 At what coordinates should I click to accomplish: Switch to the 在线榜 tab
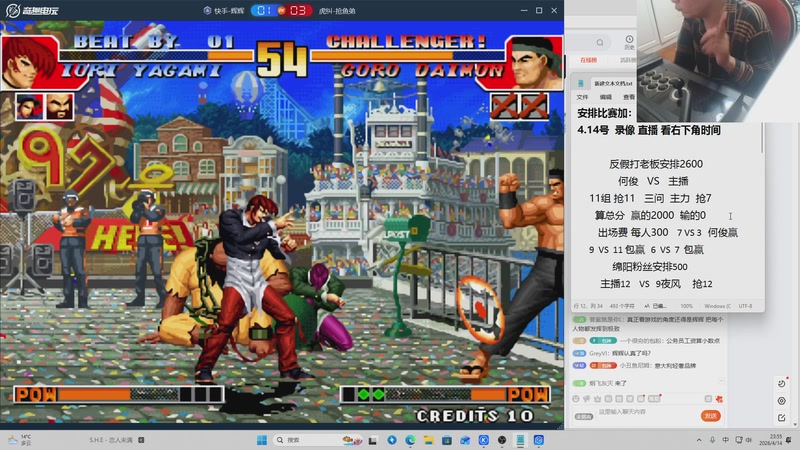(588, 60)
